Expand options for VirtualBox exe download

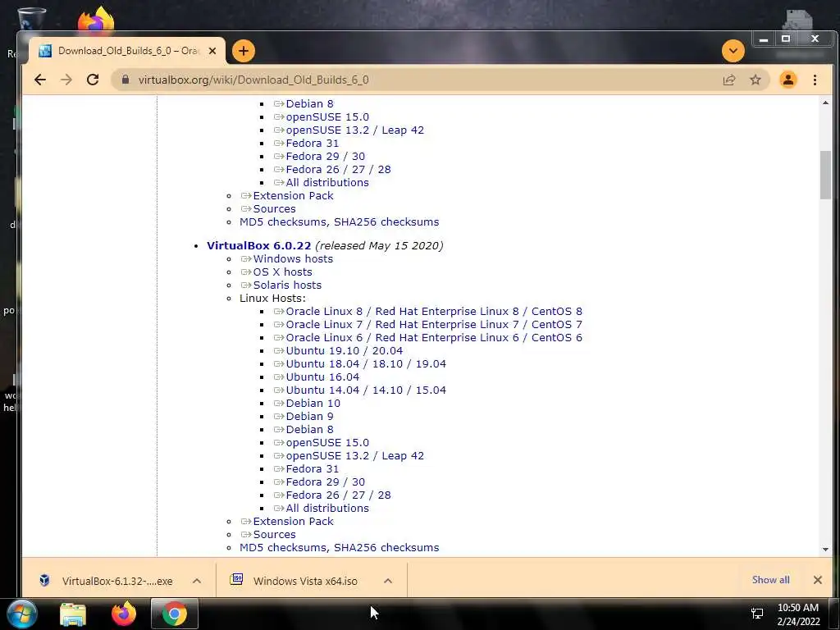197,581
